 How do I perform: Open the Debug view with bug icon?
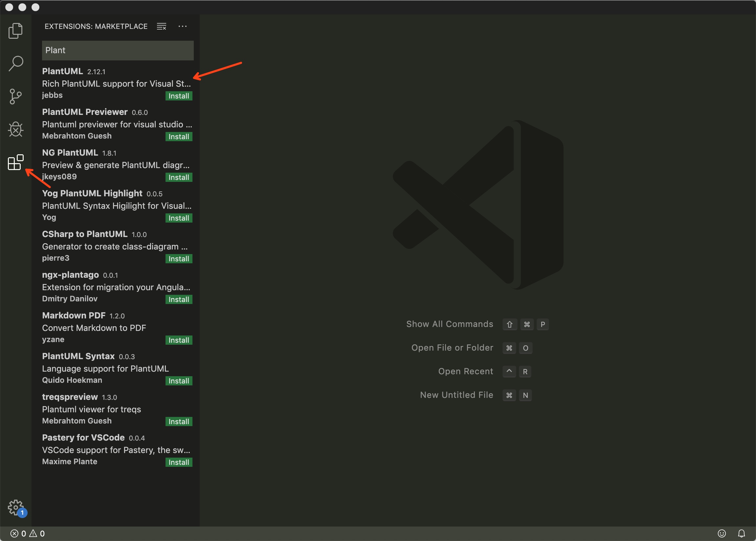point(16,129)
